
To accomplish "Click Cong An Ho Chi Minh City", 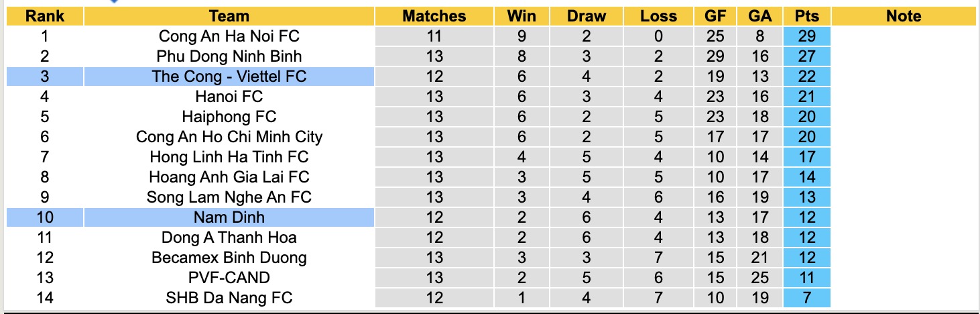I will pyautogui.click(x=229, y=137).
